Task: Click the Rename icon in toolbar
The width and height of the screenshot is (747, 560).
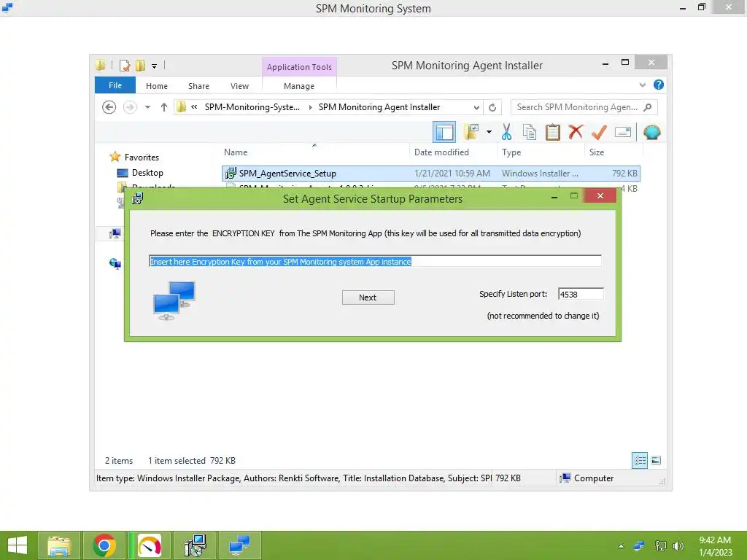Action: pyautogui.click(x=623, y=132)
